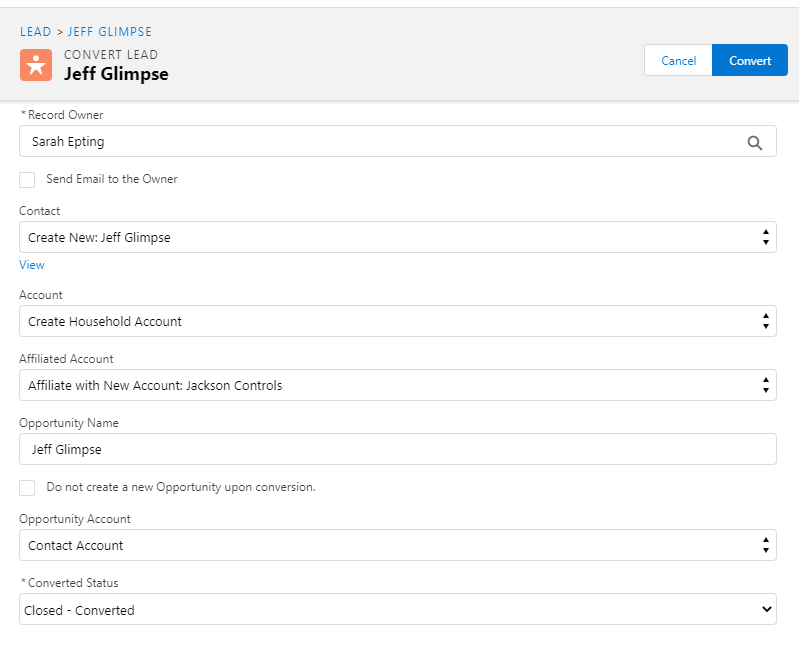Click the Cancel button

click(x=678, y=61)
